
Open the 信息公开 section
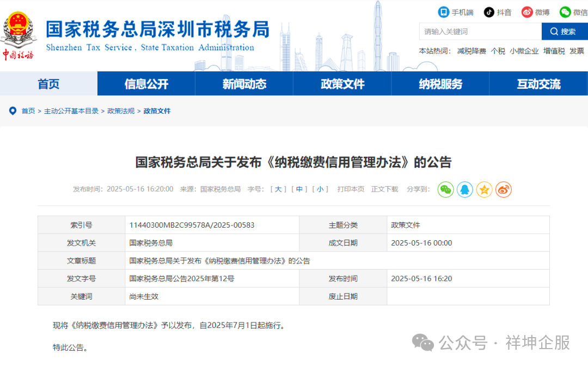coord(145,83)
